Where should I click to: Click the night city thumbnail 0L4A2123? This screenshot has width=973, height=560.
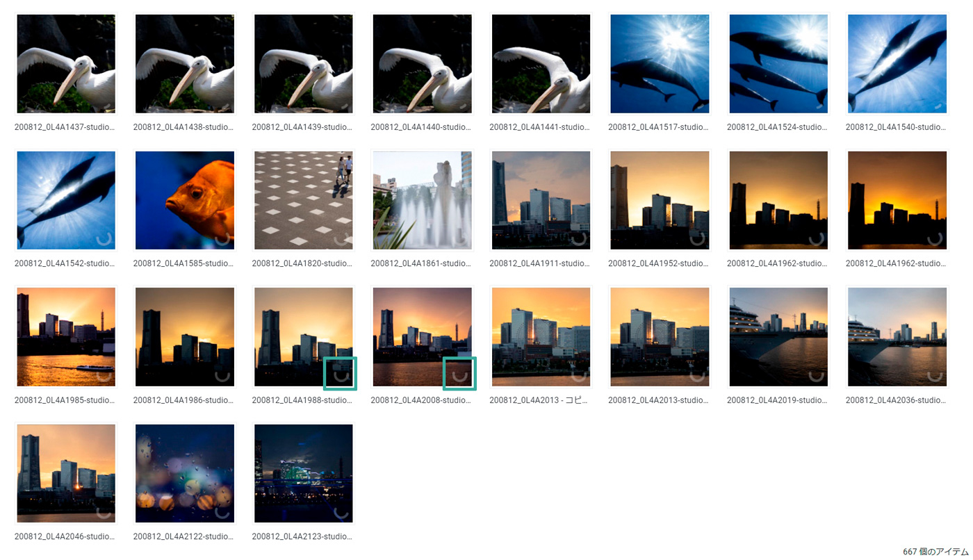click(x=304, y=473)
